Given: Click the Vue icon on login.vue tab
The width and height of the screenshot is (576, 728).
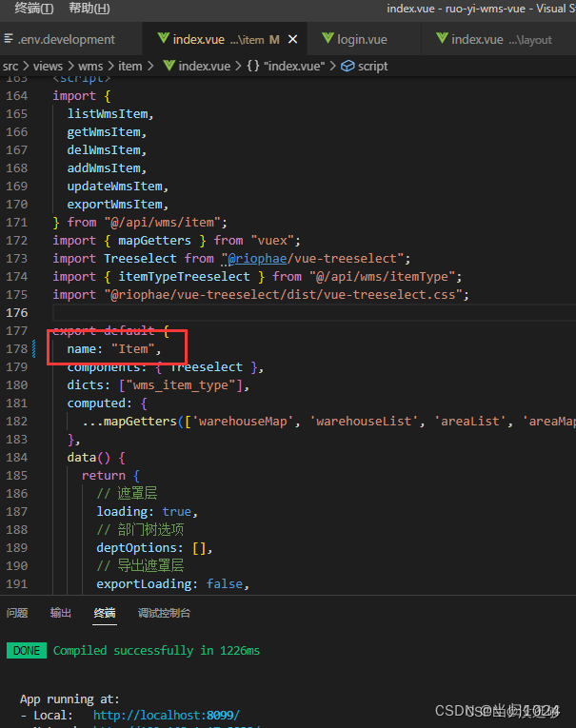Looking at the screenshot, I should (328, 38).
